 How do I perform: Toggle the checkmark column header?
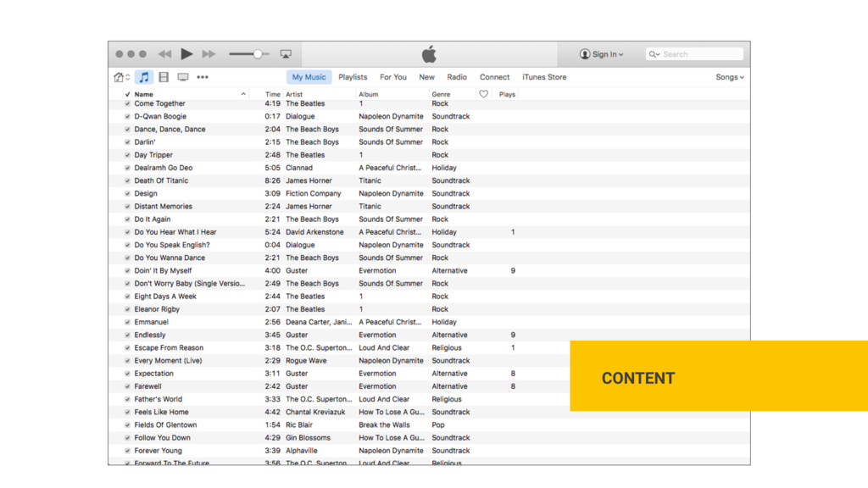click(x=127, y=95)
